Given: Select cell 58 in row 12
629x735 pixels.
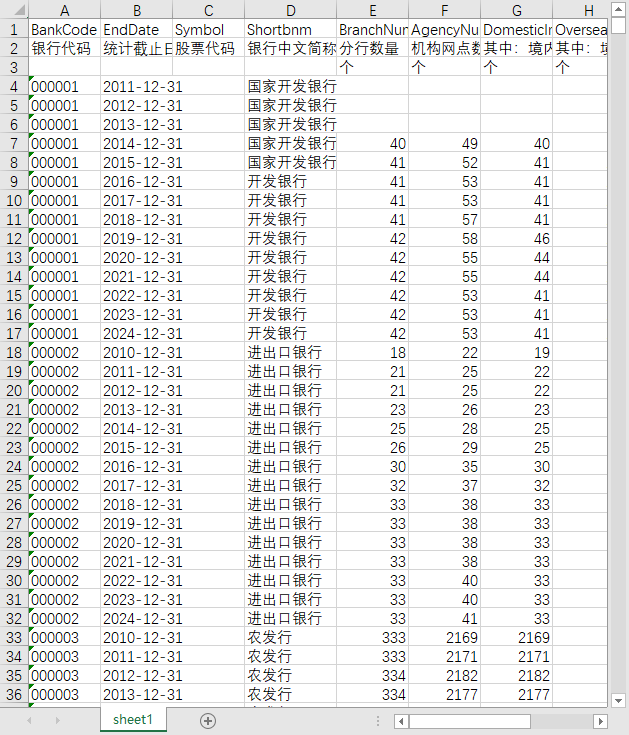Looking at the screenshot, I should click(x=445, y=238).
